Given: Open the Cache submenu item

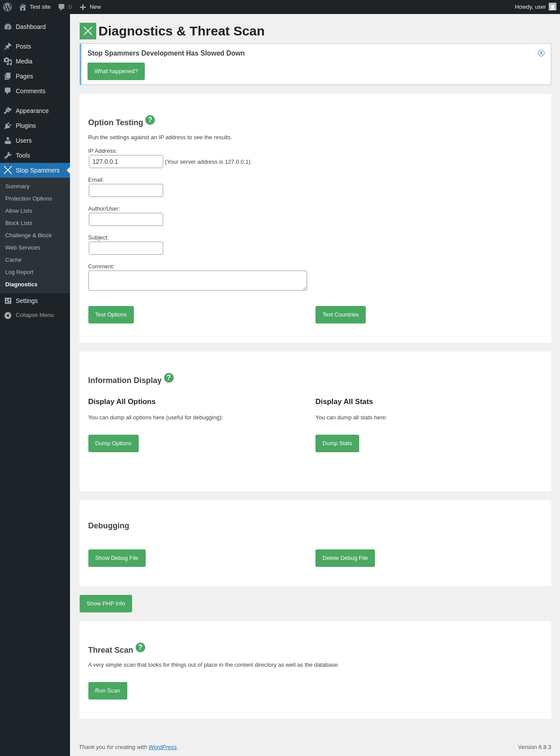Looking at the screenshot, I should tap(14, 260).
